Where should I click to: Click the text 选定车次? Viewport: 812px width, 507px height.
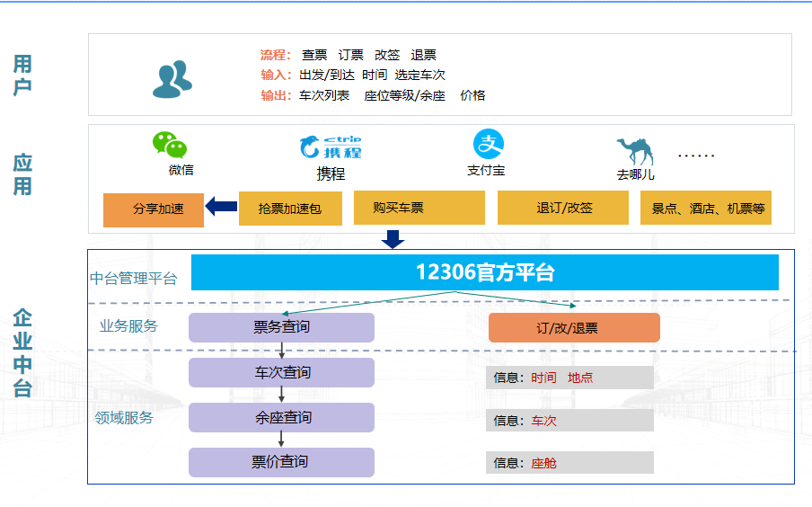pos(420,76)
